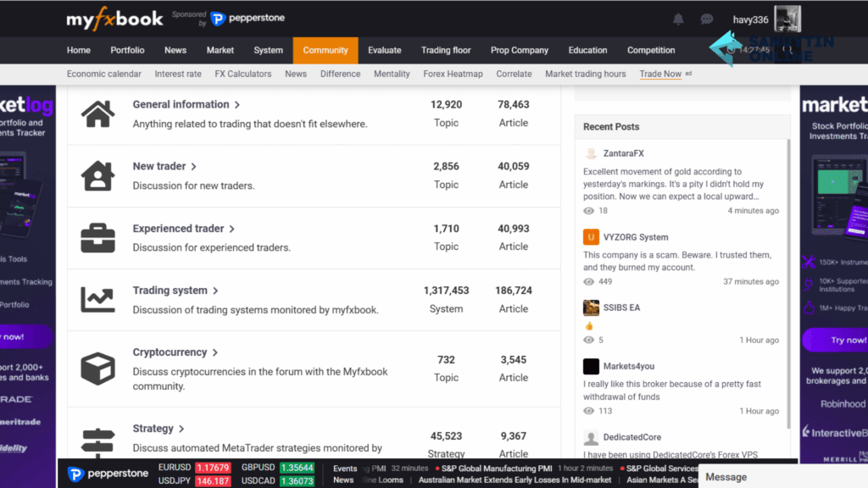Click the Trading system chart icon
Image resolution: width=868 pixels, height=488 pixels.
98,299
